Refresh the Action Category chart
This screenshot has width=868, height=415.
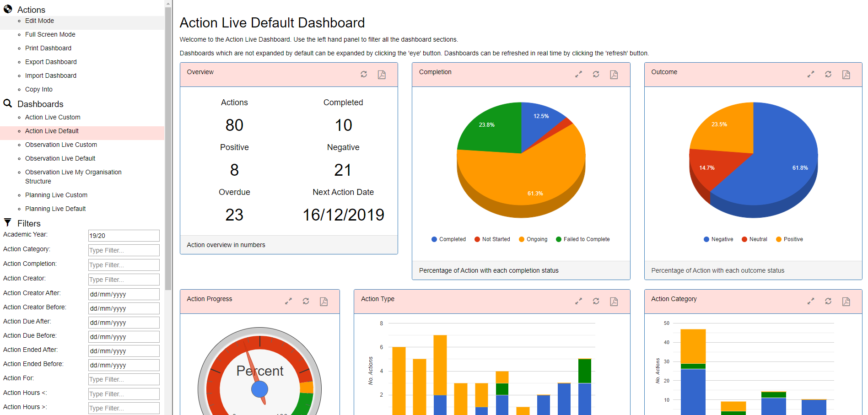828,301
